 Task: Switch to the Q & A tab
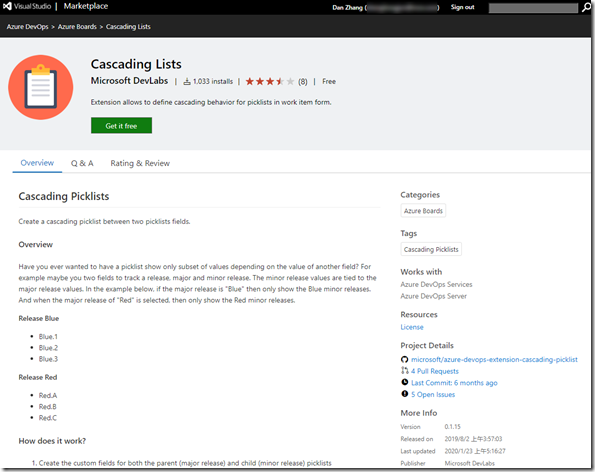[x=82, y=163]
